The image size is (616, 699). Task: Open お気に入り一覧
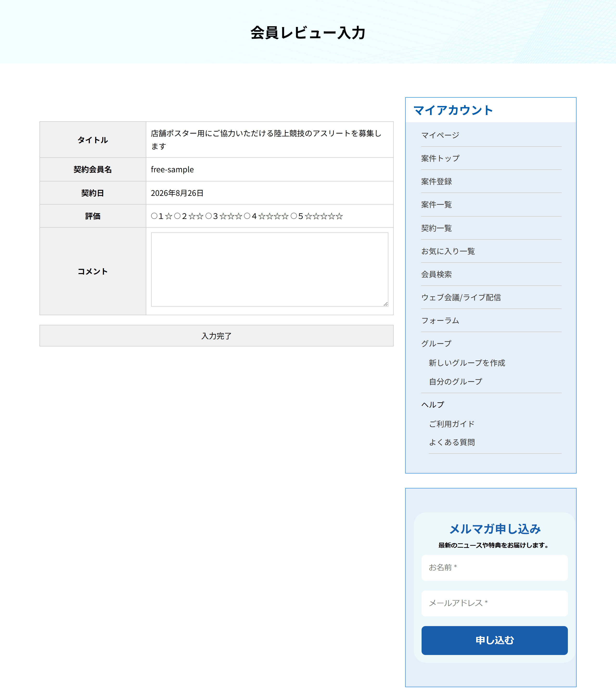[x=448, y=251]
